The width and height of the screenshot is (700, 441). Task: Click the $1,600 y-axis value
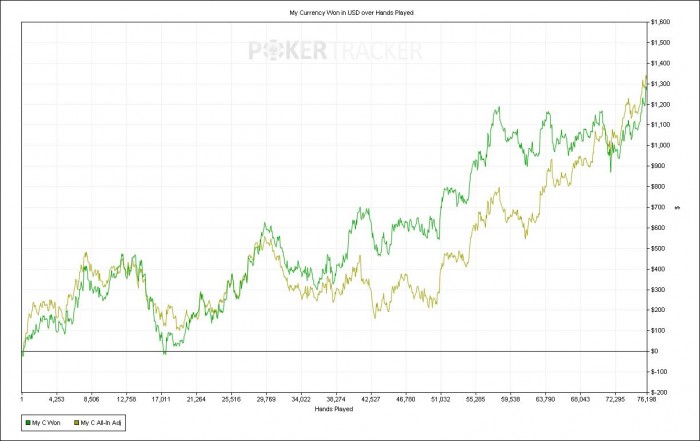[660, 22]
